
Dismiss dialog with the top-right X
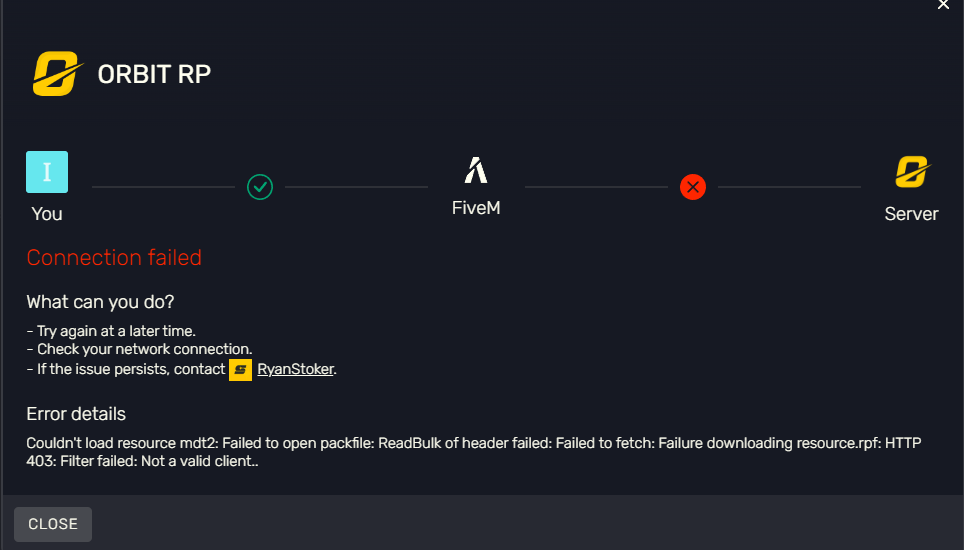943,6
